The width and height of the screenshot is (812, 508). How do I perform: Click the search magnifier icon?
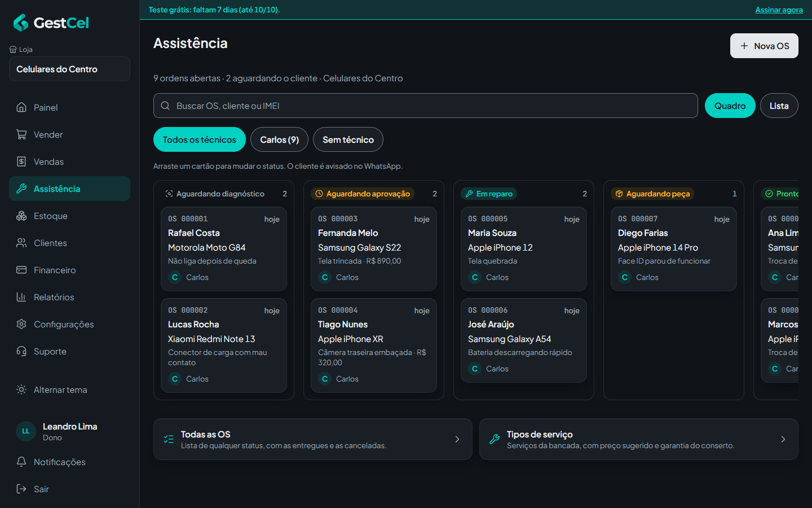(x=165, y=106)
